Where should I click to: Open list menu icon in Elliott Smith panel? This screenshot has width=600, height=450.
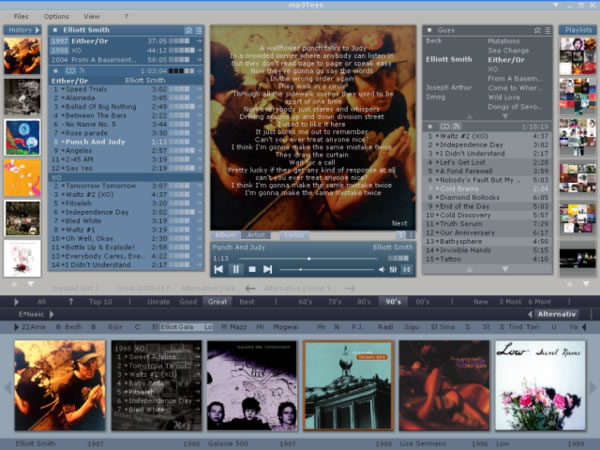click(x=199, y=30)
